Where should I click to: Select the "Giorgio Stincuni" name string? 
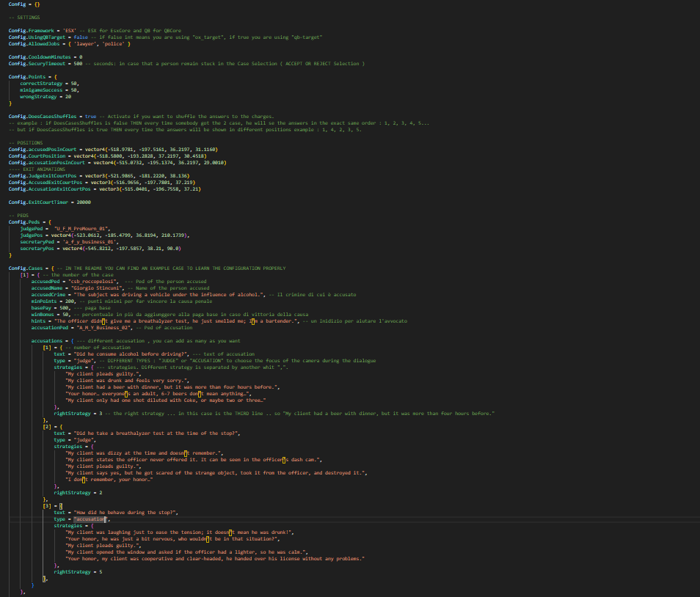98,287
